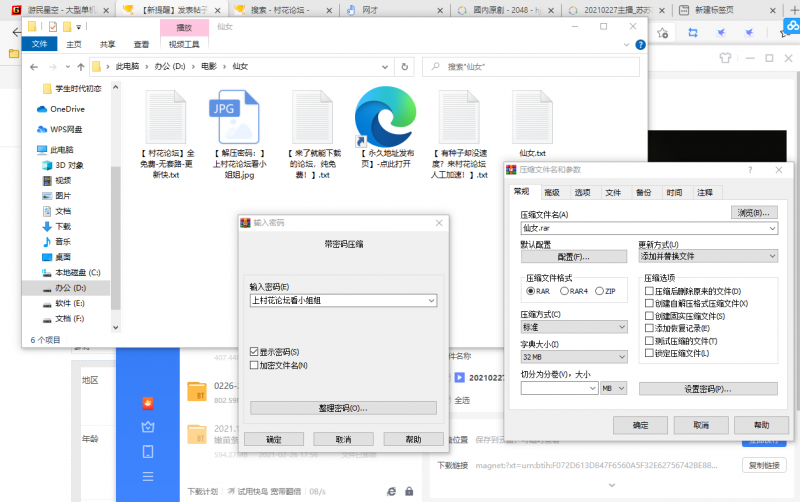Uncheck the 显示密码 checkbox

pyautogui.click(x=254, y=352)
